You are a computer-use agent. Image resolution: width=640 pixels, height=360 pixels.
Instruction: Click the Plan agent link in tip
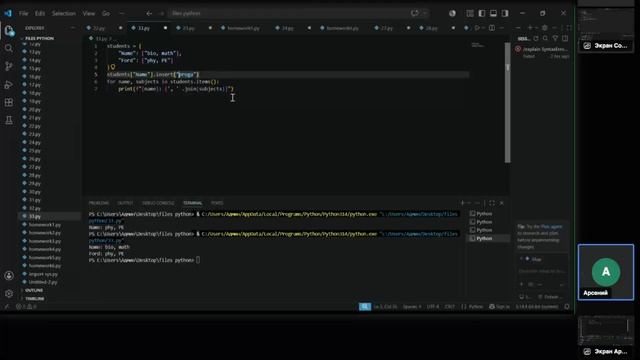[551, 227]
